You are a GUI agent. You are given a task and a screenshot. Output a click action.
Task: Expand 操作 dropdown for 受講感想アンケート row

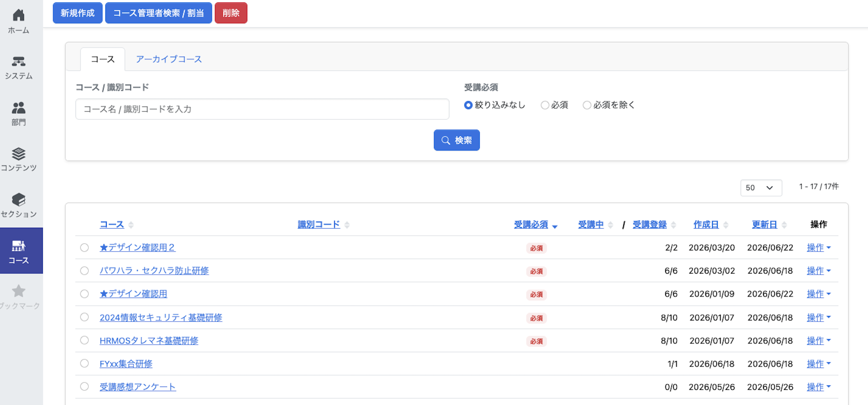point(819,387)
